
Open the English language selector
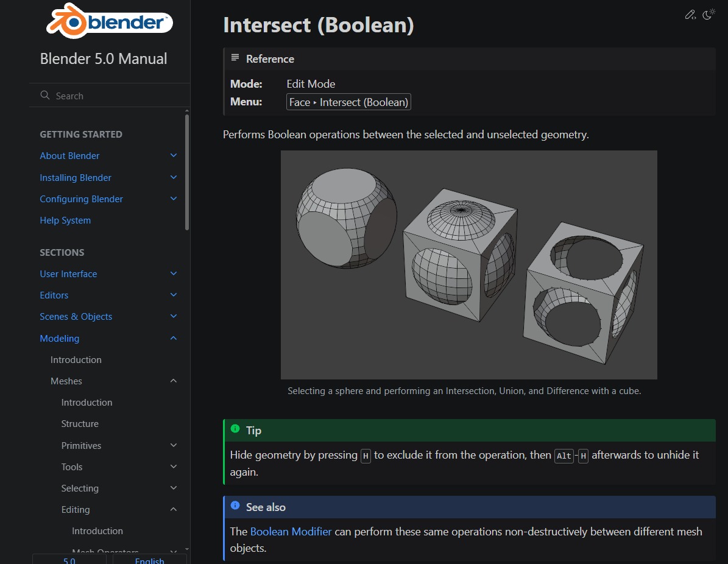click(x=150, y=560)
